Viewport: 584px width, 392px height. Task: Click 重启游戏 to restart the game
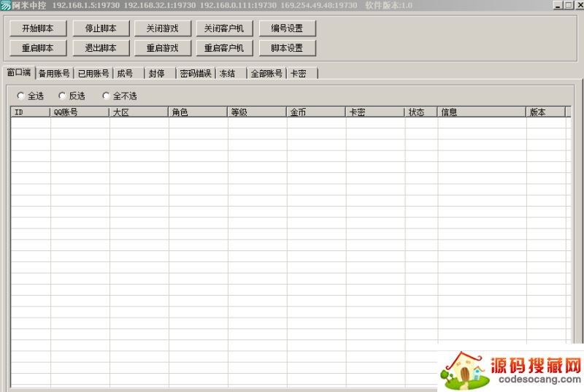point(162,48)
